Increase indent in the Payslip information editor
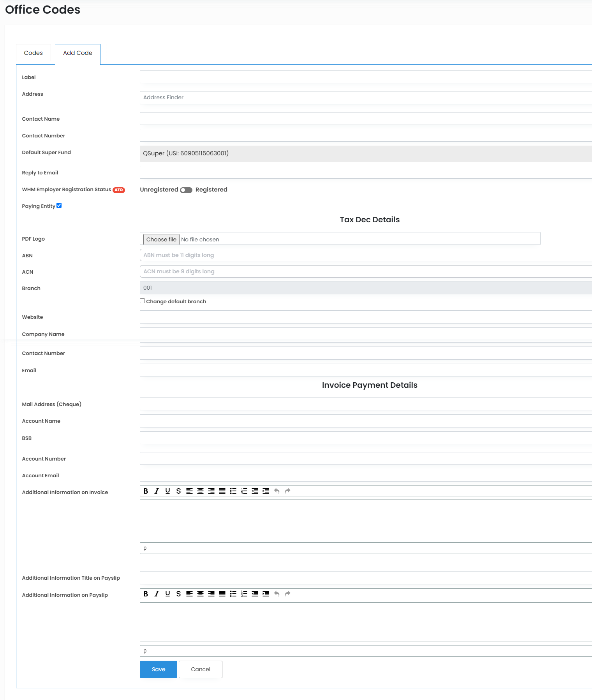Screen dimensions: 592x700 coord(266,594)
